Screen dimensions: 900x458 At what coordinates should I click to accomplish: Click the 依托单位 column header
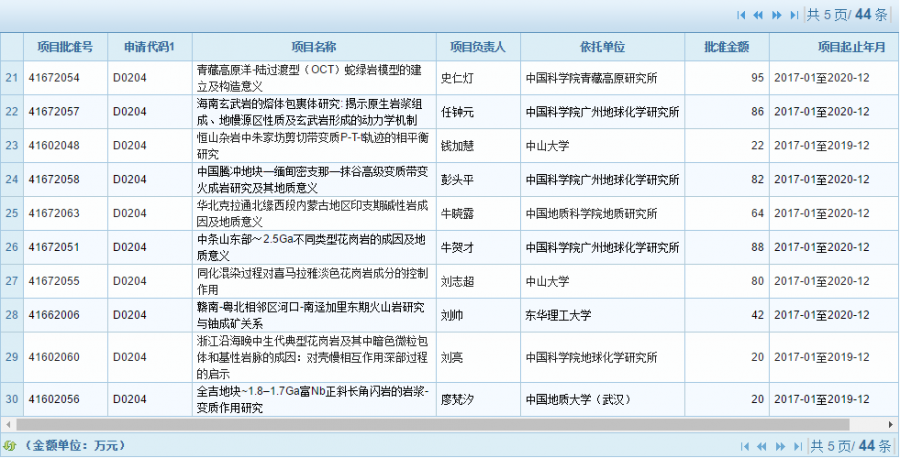(x=602, y=47)
